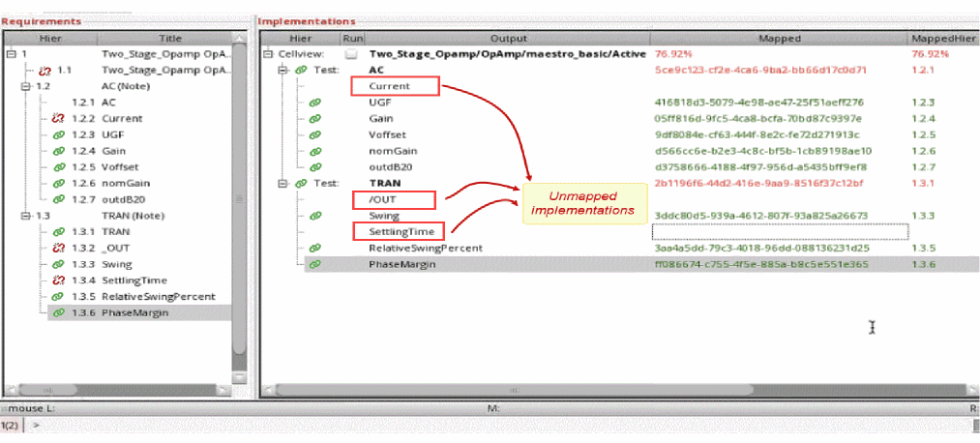Select requirement 1.2.1 AC in the tree
The width and height of the screenshot is (980, 443).
click(93, 103)
